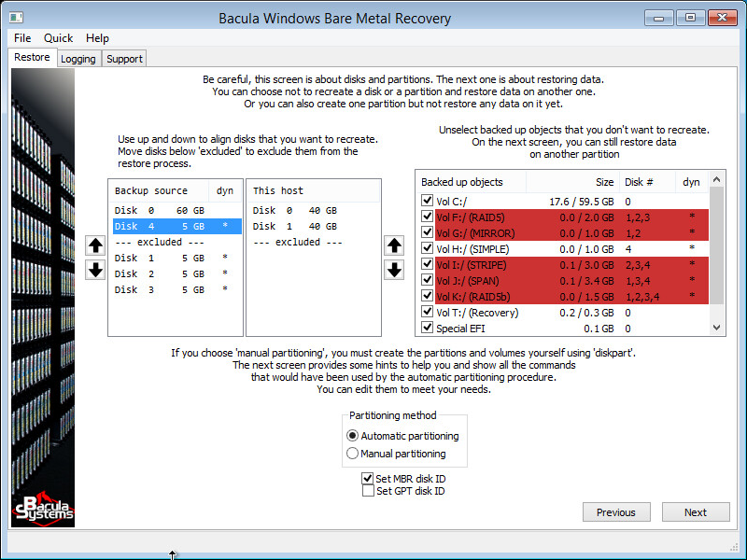This screenshot has width=747, height=560.
Task: Open the File menu
Action: click(x=22, y=38)
